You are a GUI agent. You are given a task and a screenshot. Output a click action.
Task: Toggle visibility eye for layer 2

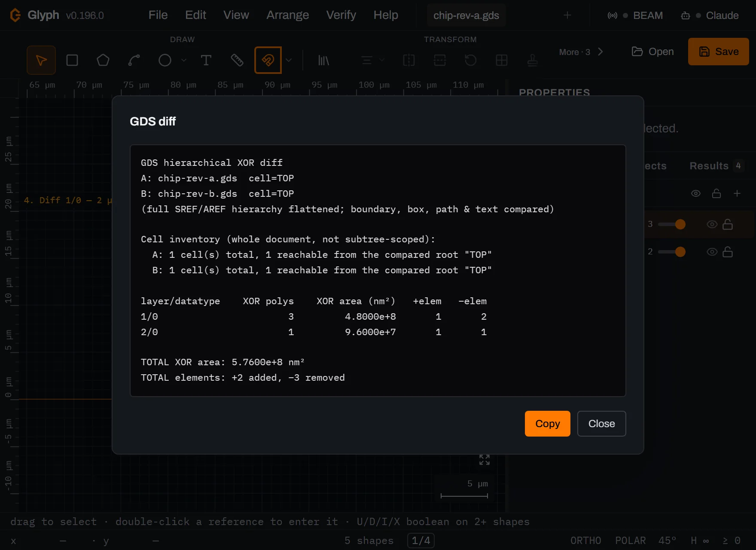pos(712,252)
